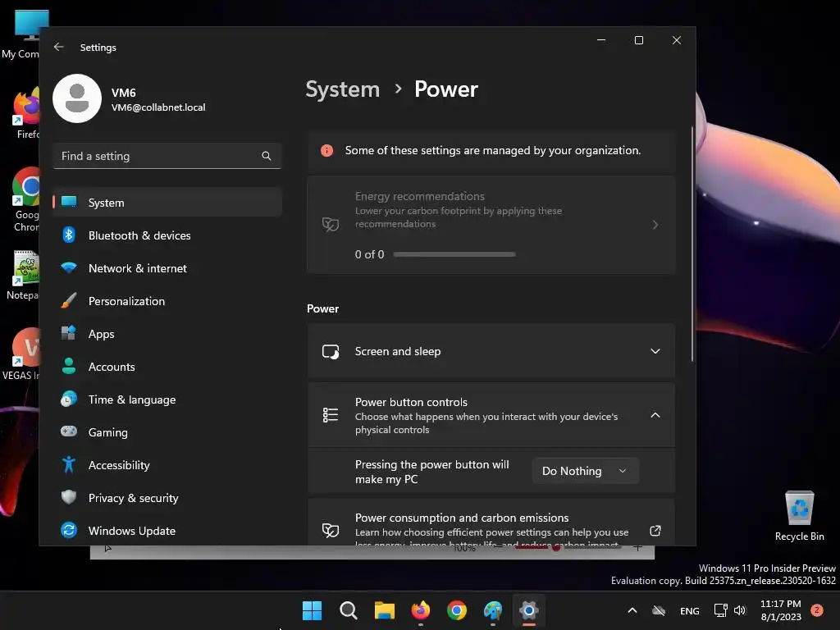Open Windows Update settings

[167, 531]
